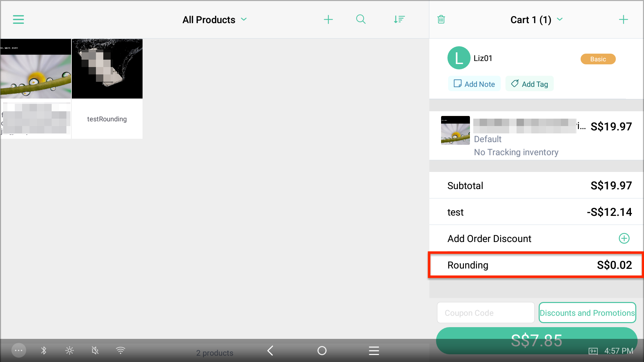The width and height of the screenshot is (644, 362).
Task: Open Discounts and Promotions
Action: tap(587, 313)
